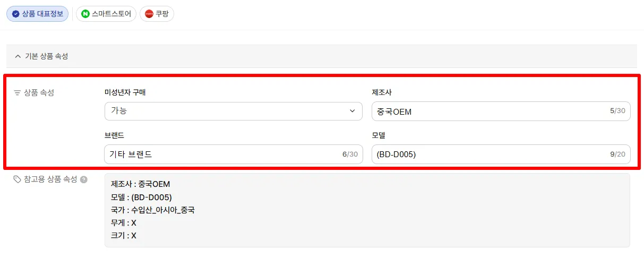Click the filter lines icon beside 상품 속성

tap(17, 93)
